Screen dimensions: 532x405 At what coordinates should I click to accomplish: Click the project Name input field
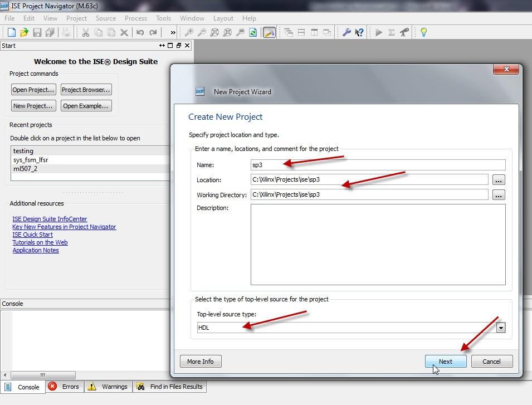[378, 165]
